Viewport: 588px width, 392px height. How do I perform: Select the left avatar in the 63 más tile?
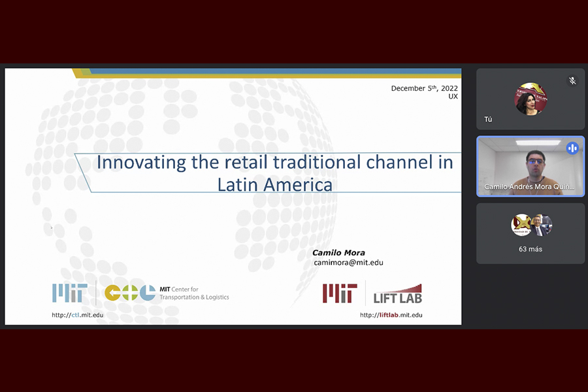click(521, 225)
